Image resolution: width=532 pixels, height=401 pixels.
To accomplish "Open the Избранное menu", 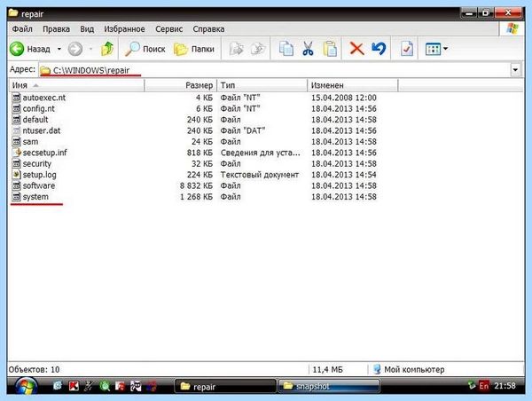I will coord(124,29).
